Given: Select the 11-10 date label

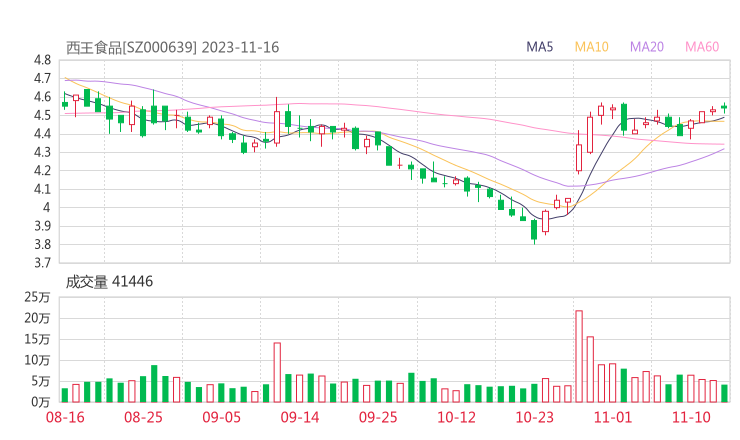Looking at the screenshot, I should [690, 417].
